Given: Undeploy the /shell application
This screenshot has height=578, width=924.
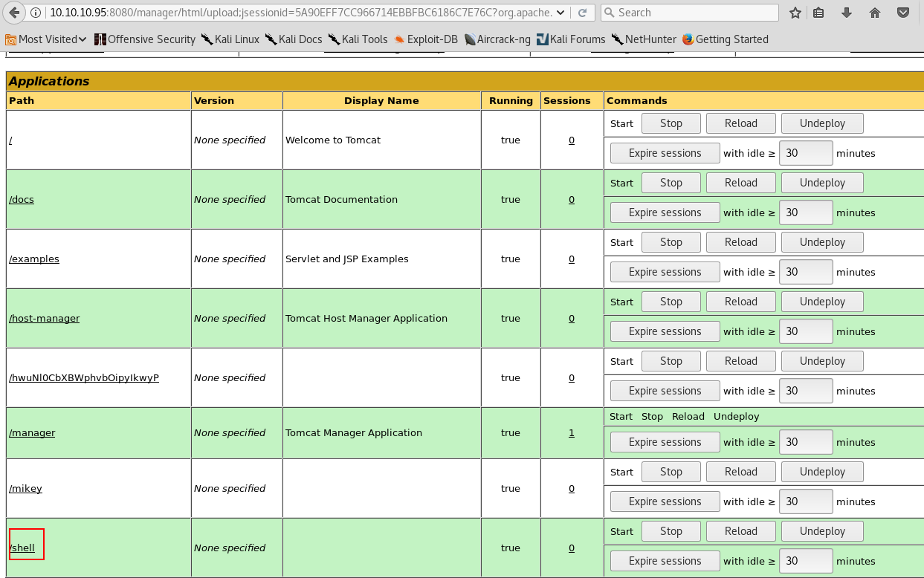Looking at the screenshot, I should (x=822, y=531).
